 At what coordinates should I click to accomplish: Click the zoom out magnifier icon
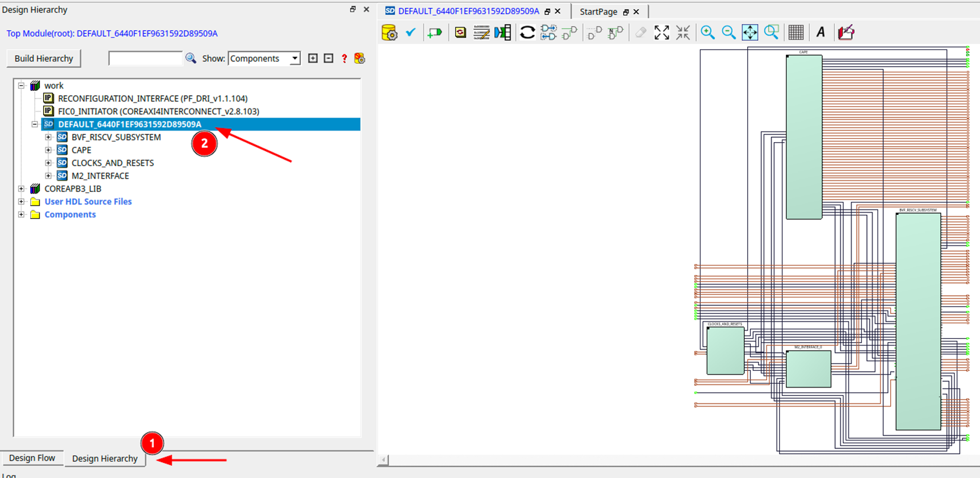point(729,33)
